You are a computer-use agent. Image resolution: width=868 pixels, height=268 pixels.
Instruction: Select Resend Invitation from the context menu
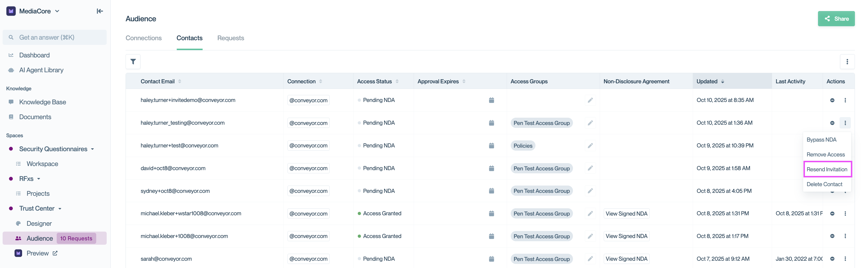tap(828, 169)
